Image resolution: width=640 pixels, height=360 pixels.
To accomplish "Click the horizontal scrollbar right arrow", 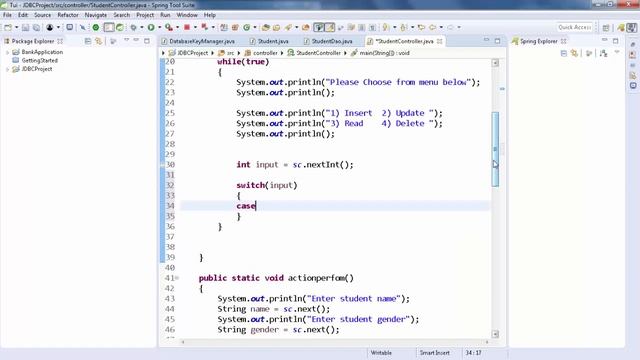I will click(x=487, y=342).
